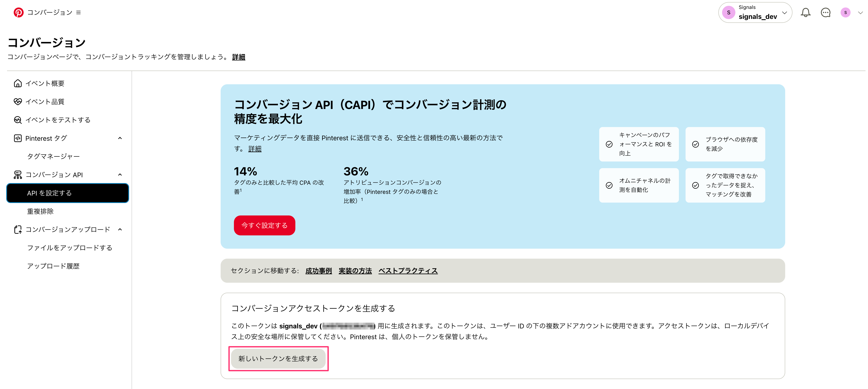The height and width of the screenshot is (389, 868).
Task: Click the check icon on オムニチャネル card
Action: pyautogui.click(x=609, y=185)
